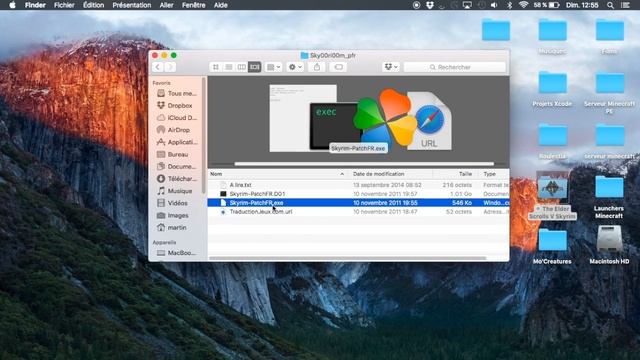Click the share button in toolbar

tap(317, 67)
